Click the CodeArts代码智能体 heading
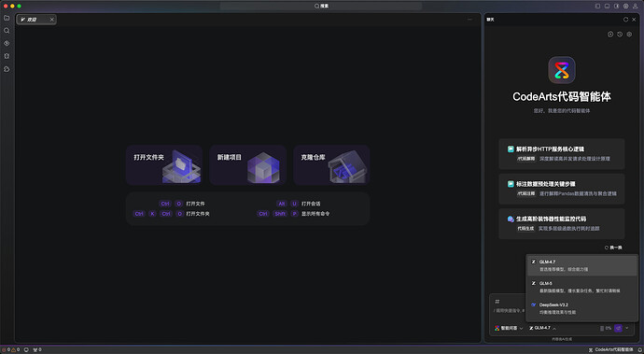 (562, 96)
